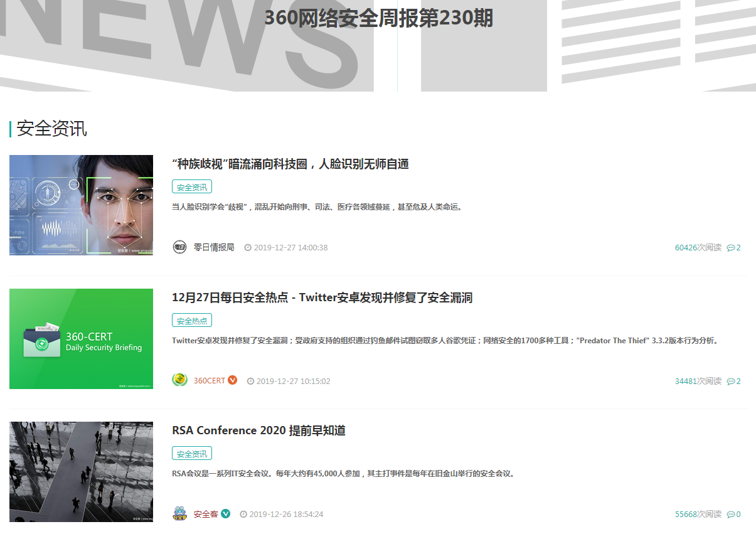Click the 安全热点 tag

[x=192, y=320]
